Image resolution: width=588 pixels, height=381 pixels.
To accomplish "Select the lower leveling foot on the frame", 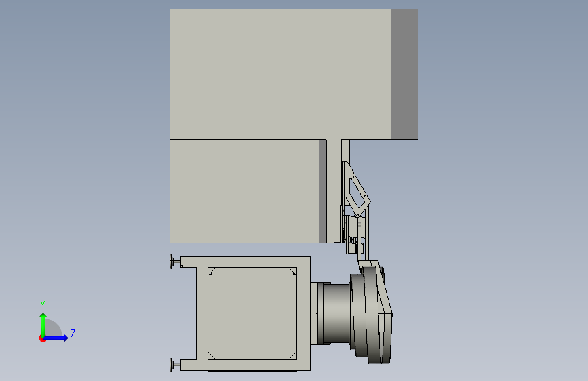I will 175,365.
